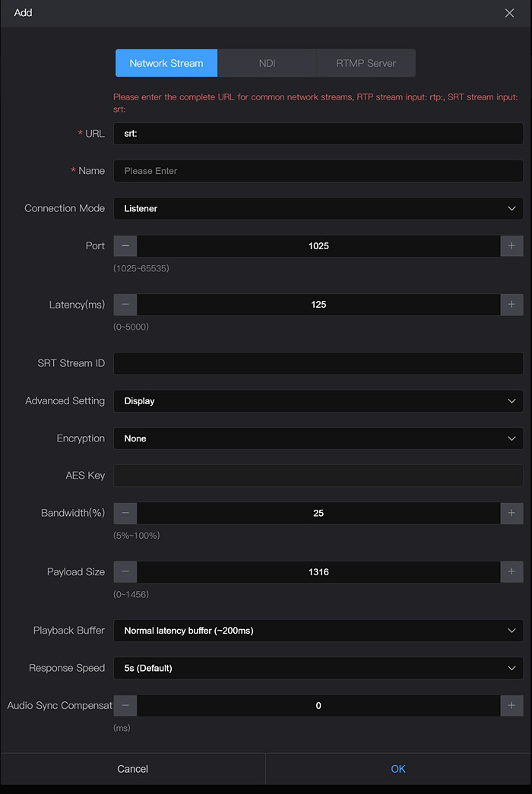Decrease Payload Size using minus
The width and height of the screenshot is (532, 794).
(x=125, y=572)
